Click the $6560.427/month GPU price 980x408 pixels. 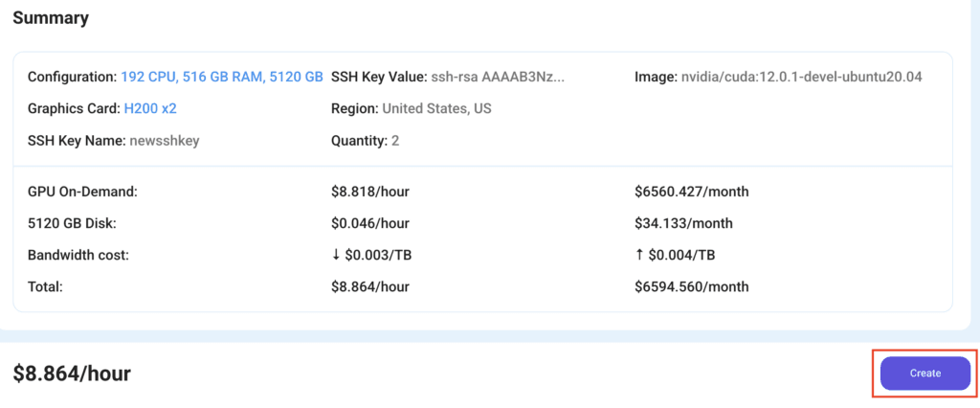[691, 192]
